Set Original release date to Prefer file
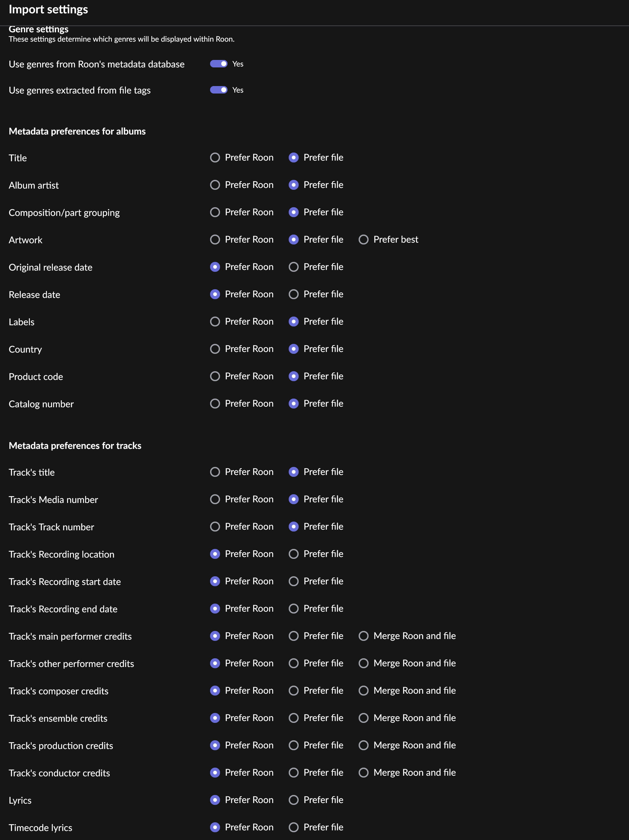 click(x=294, y=267)
